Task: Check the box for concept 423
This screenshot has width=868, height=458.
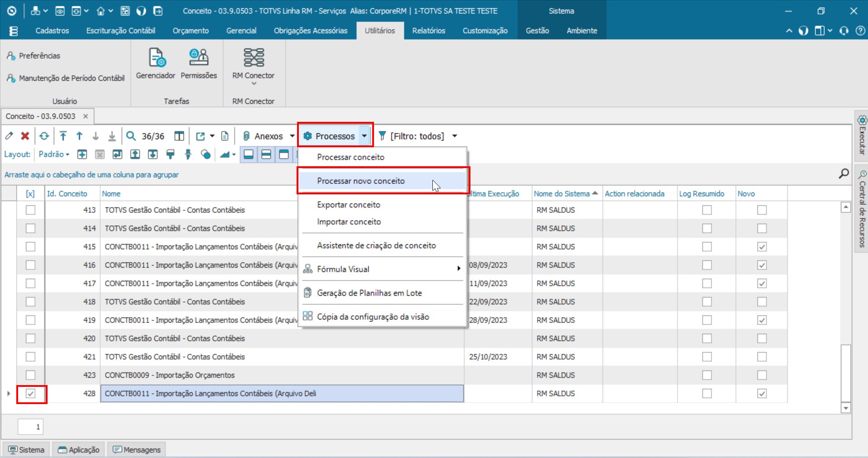Action: pos(30,375)
